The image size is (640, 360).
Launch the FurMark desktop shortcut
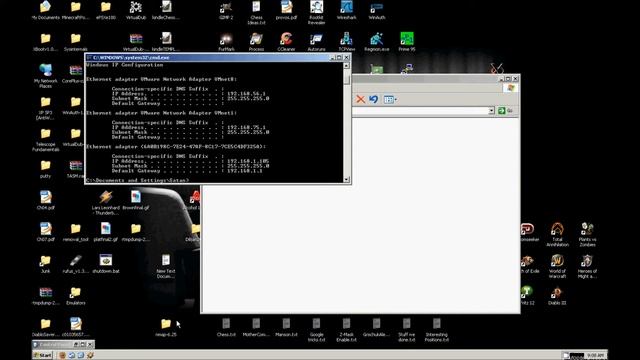(226, 42)
